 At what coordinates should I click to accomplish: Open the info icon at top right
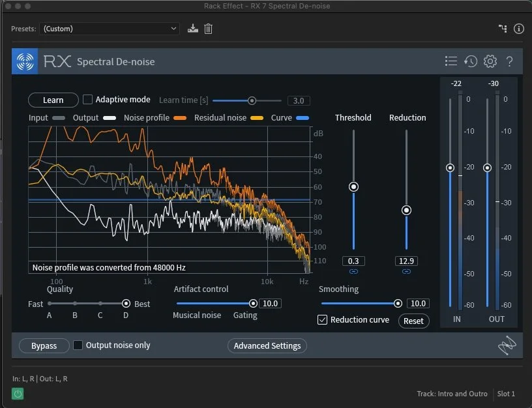[x=519, y=29]
